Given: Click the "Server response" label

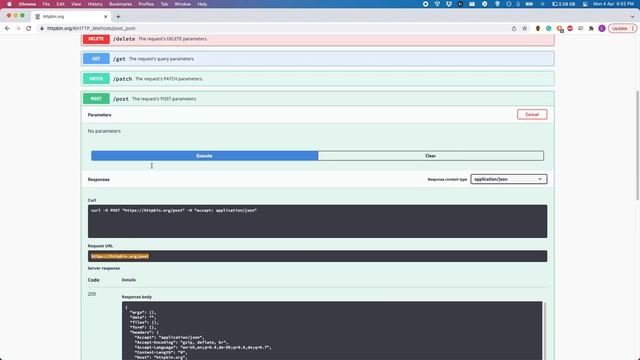Looking at the screenshot, I should tap(104, 268).
